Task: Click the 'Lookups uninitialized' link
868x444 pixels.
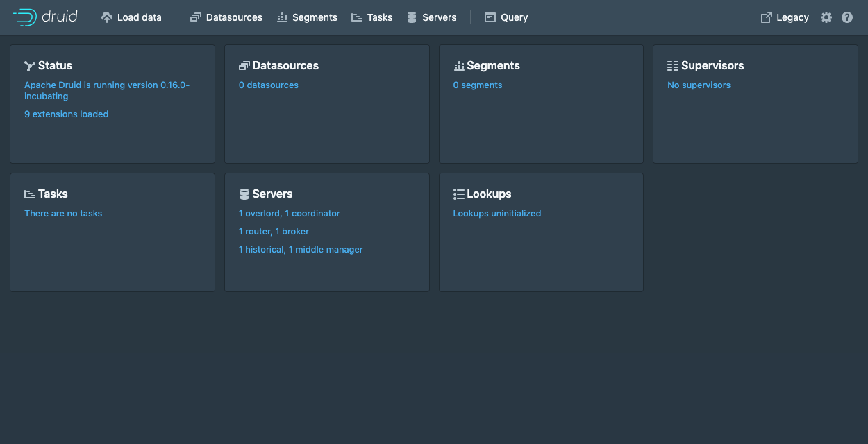Action: [496, 213]
